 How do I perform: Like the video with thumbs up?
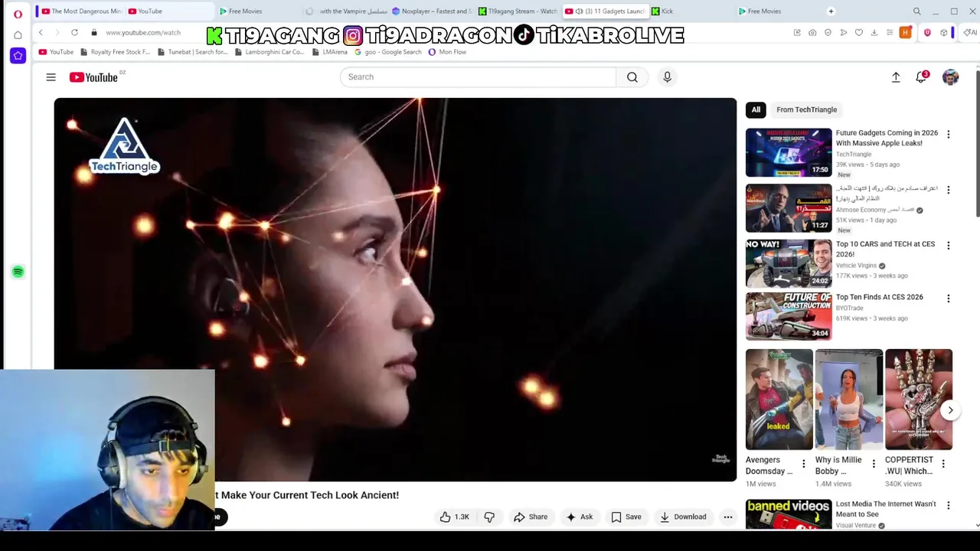(x=454, y=517)
